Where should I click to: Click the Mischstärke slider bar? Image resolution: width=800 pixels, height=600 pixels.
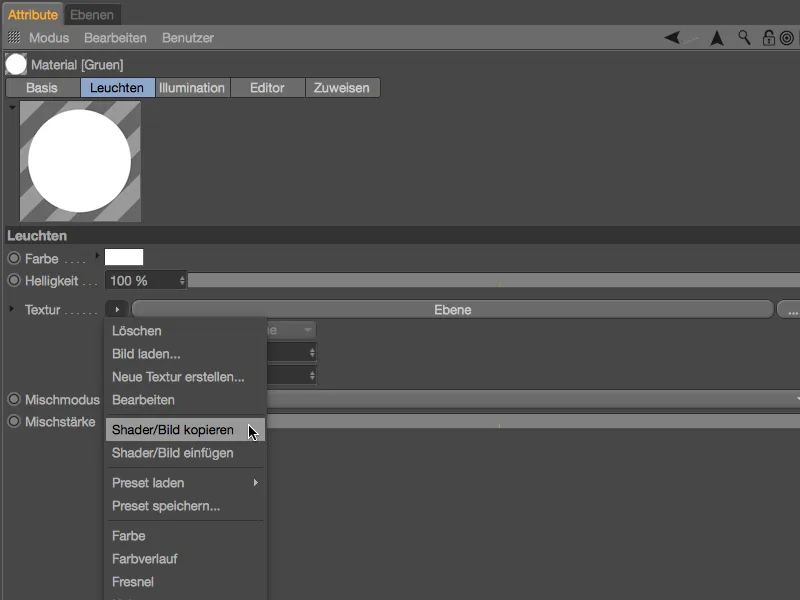(533, 421)
